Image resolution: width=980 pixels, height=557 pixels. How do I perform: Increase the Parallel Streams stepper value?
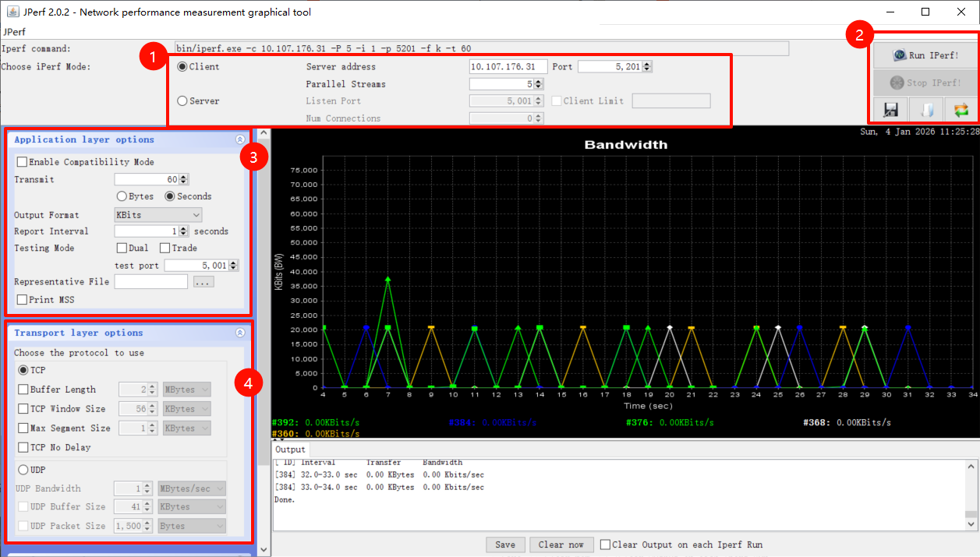click(x=539, y=81)
